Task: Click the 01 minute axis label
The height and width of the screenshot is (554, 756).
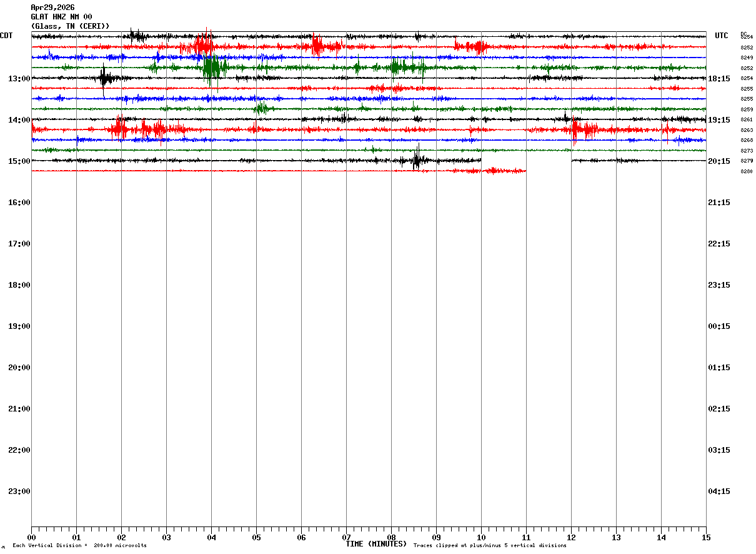Action: [76, 538]
